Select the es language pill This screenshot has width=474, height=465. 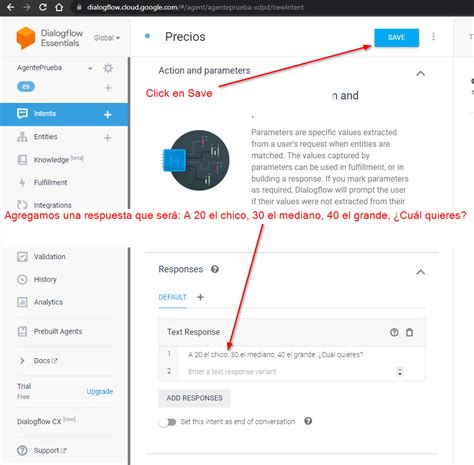click(x=26, y=87)
